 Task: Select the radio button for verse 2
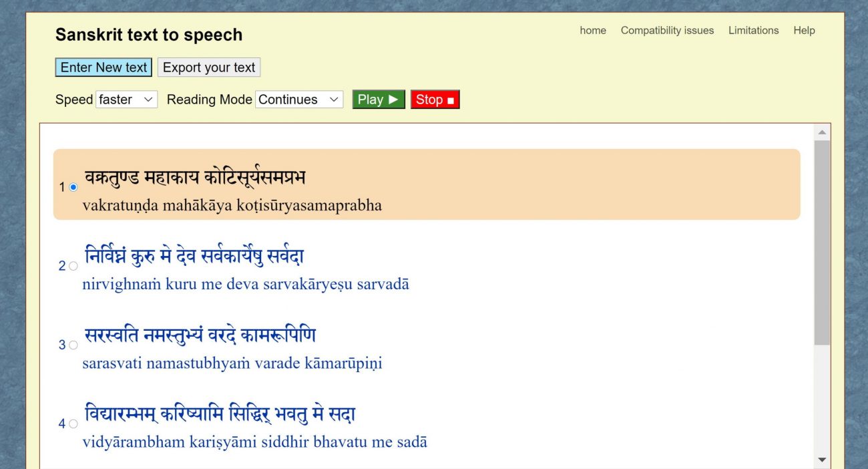(x=72, y=266)
